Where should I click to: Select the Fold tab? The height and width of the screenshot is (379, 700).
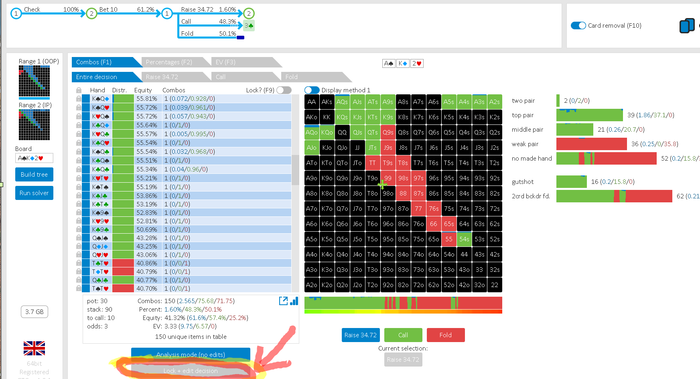pos(316,77)
